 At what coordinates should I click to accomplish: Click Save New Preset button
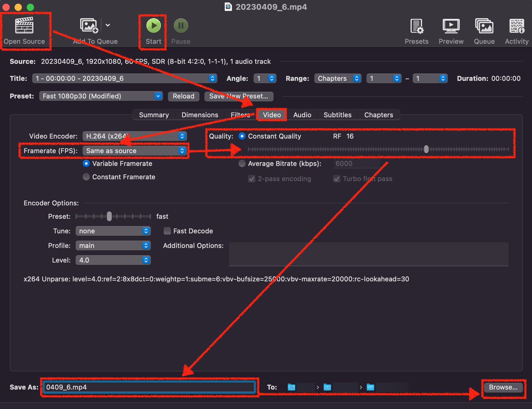239,96
